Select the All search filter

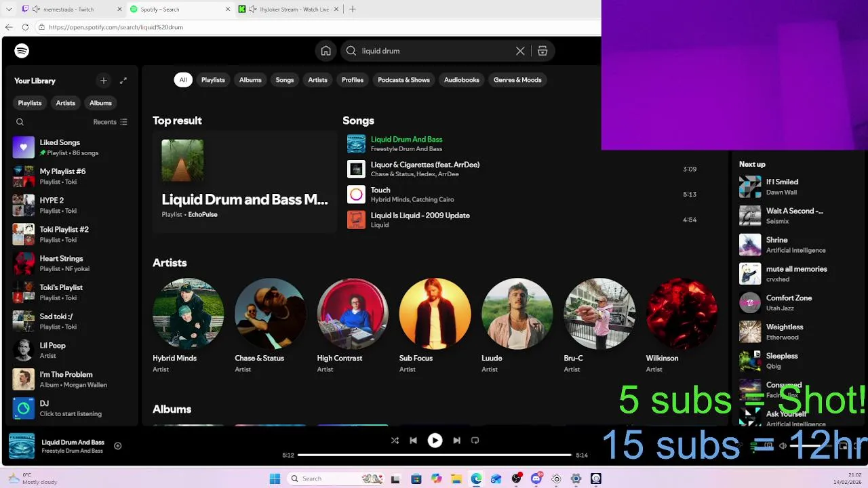[183, 80]
